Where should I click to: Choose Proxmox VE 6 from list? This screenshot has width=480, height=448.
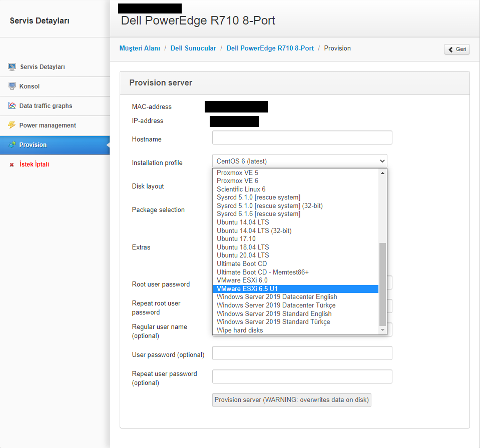pyautogui.click(x=295, y=180)
